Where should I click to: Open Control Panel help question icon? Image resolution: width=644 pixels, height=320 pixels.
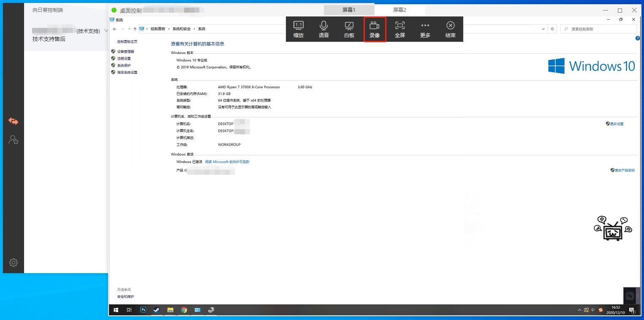click(638, 38)
